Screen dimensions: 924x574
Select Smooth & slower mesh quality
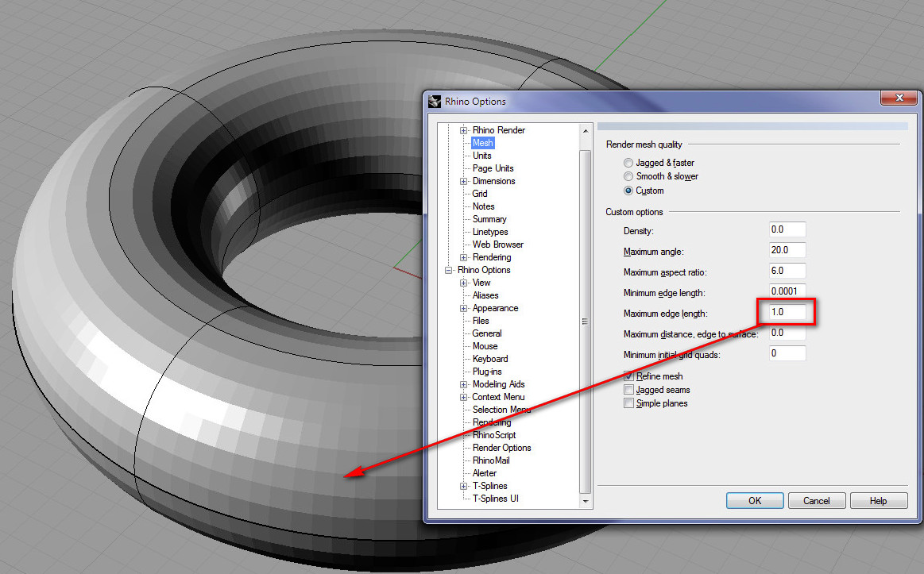[628, 176]
